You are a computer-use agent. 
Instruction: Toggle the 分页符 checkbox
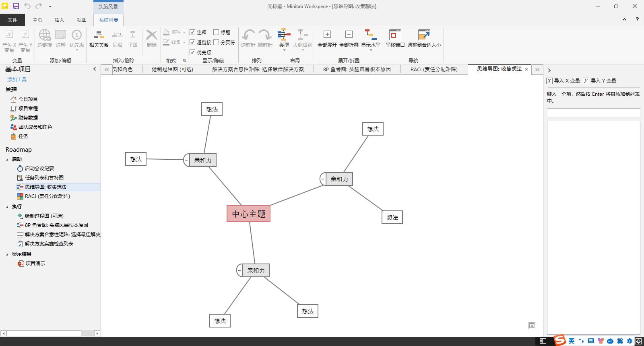coord(216,42)
